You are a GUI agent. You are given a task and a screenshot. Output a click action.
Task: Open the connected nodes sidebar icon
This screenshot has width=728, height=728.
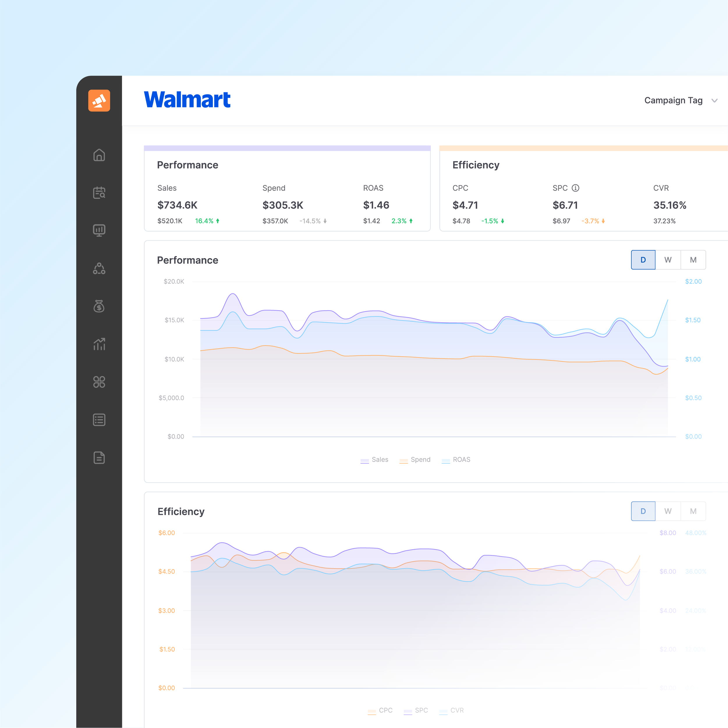pyautogui.click(x=99, y=268)
